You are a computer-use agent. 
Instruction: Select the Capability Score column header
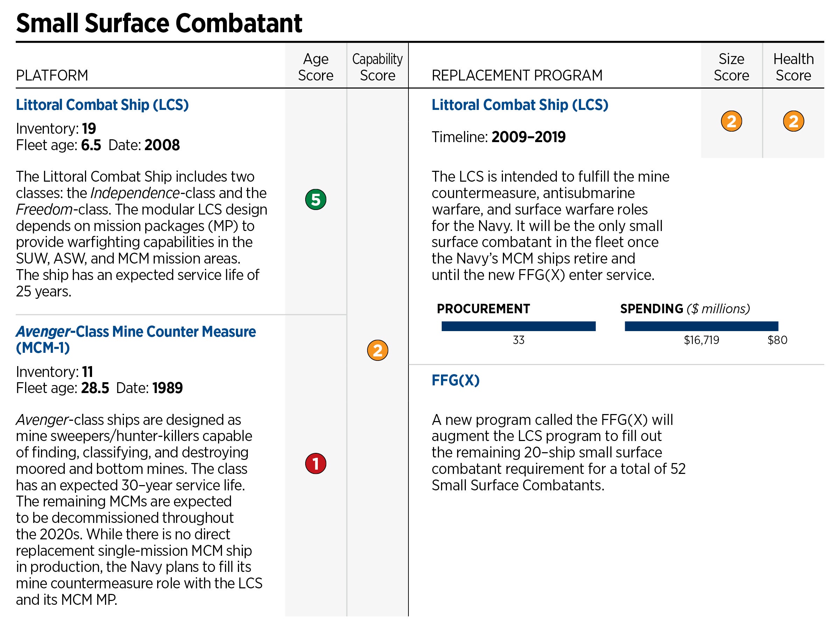pos(377,67)
